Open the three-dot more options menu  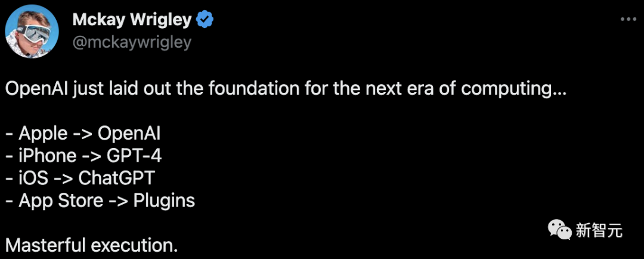coord(628,19)
